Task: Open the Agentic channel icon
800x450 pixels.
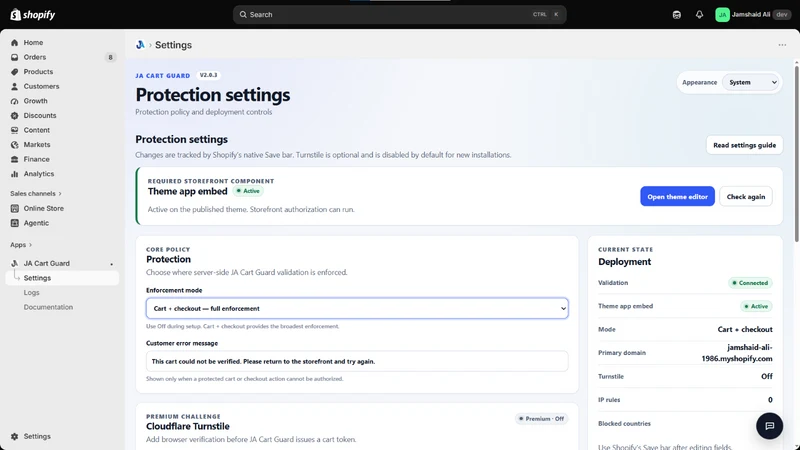Action: pyautogui.click(x=14, y=223)
